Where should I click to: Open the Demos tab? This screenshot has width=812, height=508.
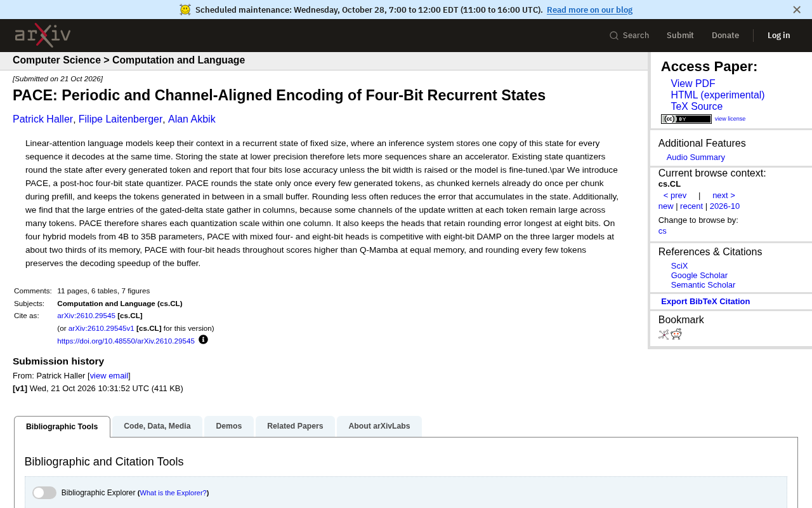(x=229, y=426)
